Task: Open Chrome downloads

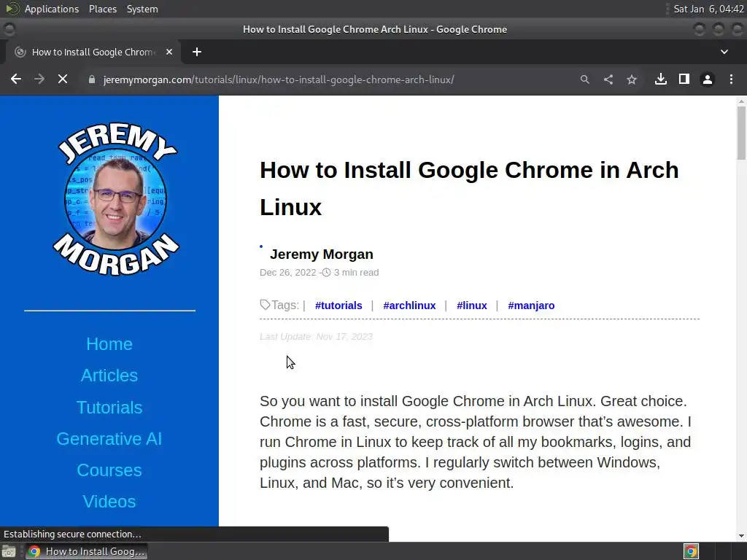Action: (x=660, y=79)
